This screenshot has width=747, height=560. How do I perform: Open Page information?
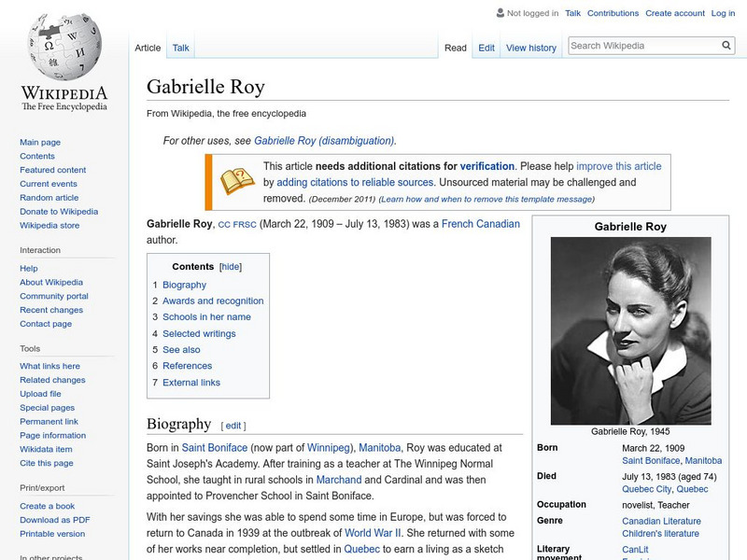tap(53, 435)
